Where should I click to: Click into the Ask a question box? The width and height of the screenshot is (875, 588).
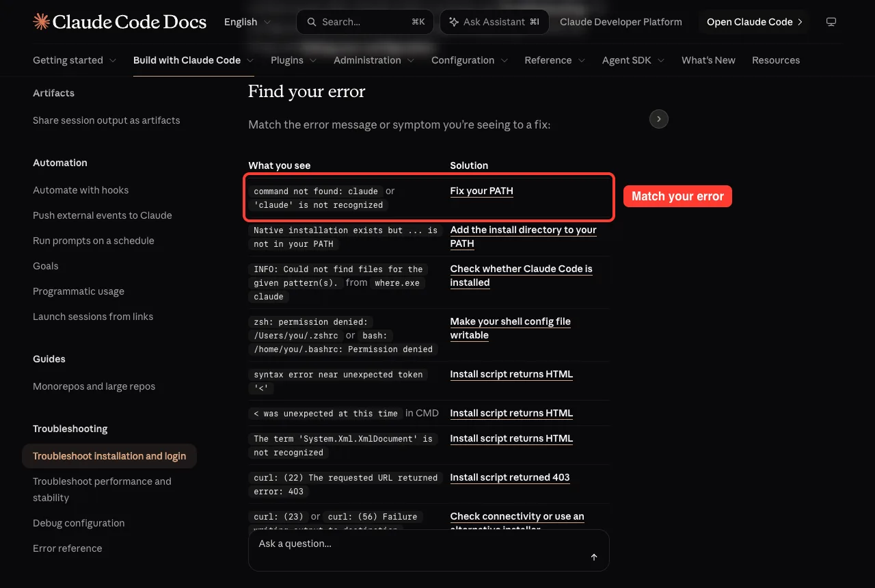click(429, 550)
